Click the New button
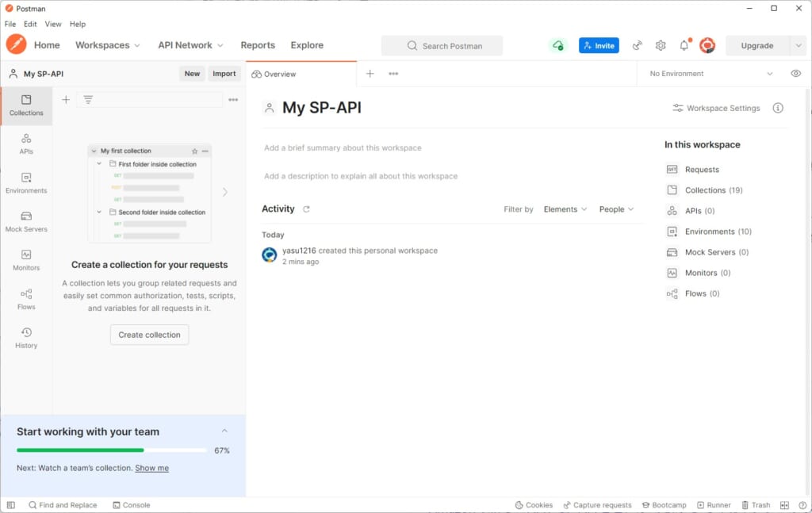The image size is (812, 513). (192, 74)
